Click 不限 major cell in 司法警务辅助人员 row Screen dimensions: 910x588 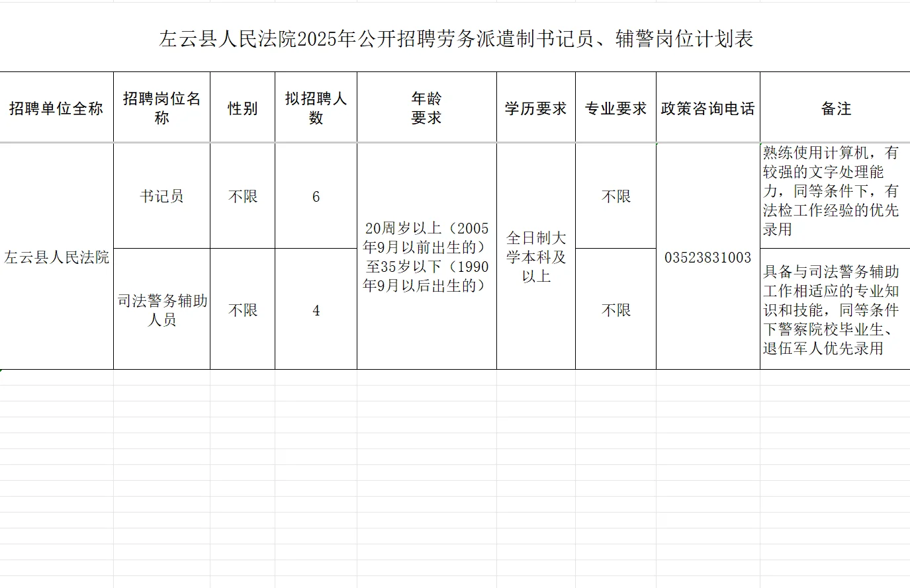(x=616, y=310)
